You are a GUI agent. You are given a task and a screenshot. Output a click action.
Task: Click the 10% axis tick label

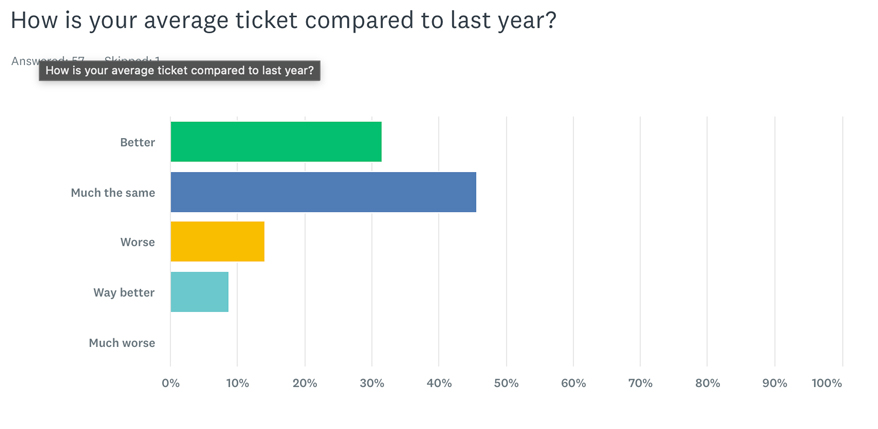point(237,383)
